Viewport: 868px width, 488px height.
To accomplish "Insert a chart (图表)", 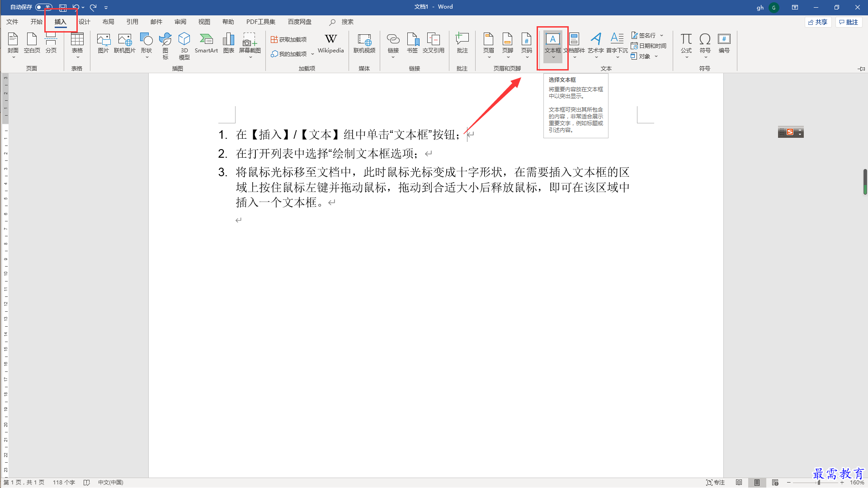I will click(229, 44).
